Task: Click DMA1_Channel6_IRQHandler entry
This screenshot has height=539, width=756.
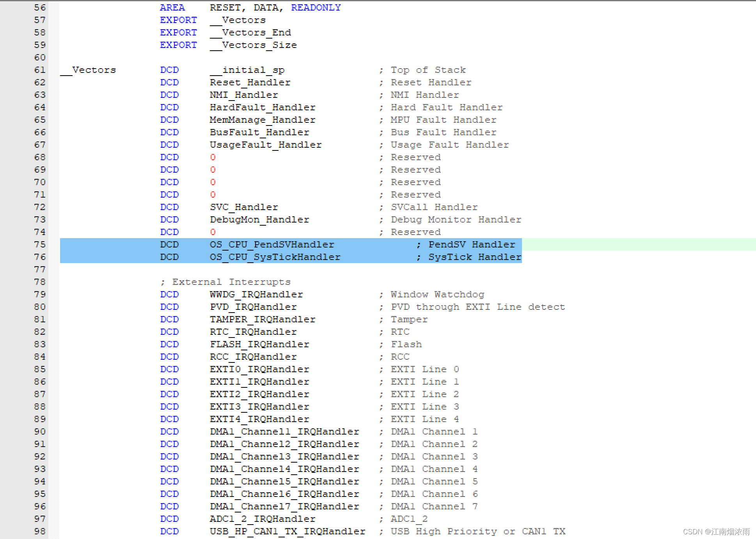Action: (x=284, y=494)
